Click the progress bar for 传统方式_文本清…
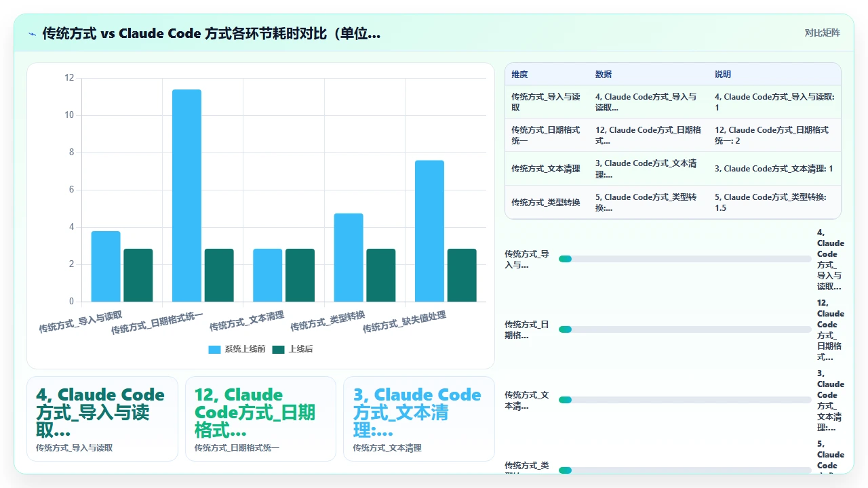Viewport: 868px width, 488px height. point(685,400)
